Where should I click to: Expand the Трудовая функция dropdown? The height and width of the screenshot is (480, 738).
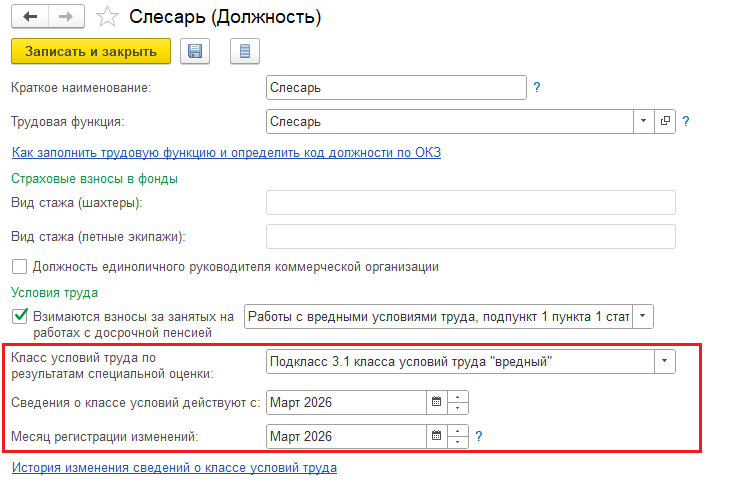click(643, 121)
